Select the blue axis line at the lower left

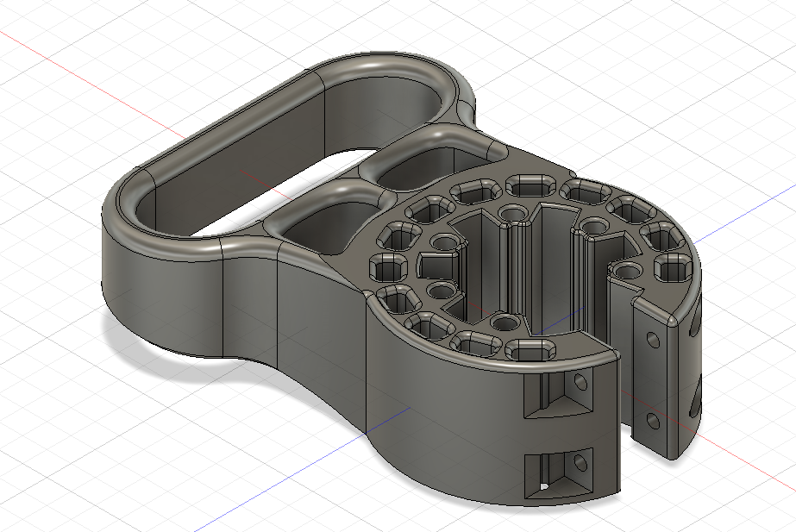[304, 469]
